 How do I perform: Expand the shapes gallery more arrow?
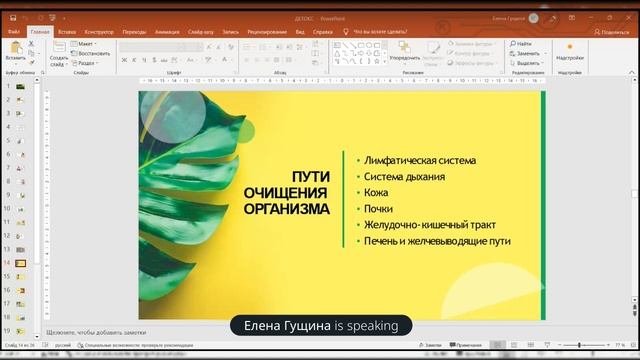pyautogui.click(x=384, y=62)
